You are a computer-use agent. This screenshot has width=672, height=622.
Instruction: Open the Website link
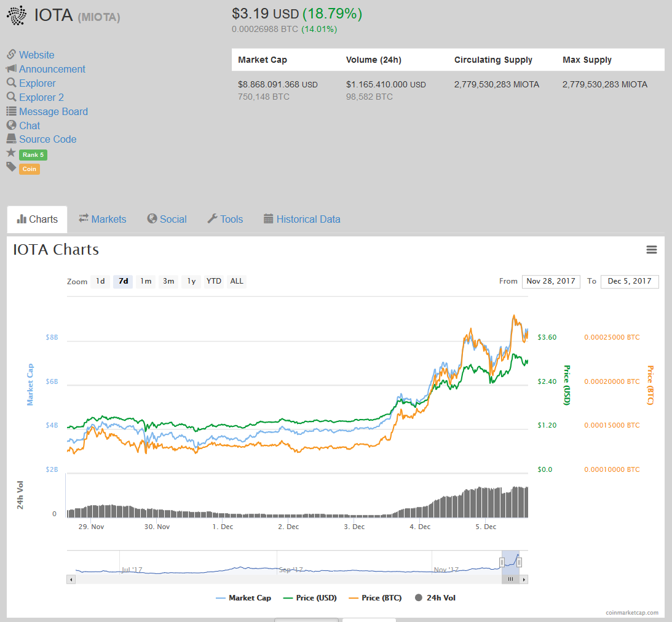37,55
